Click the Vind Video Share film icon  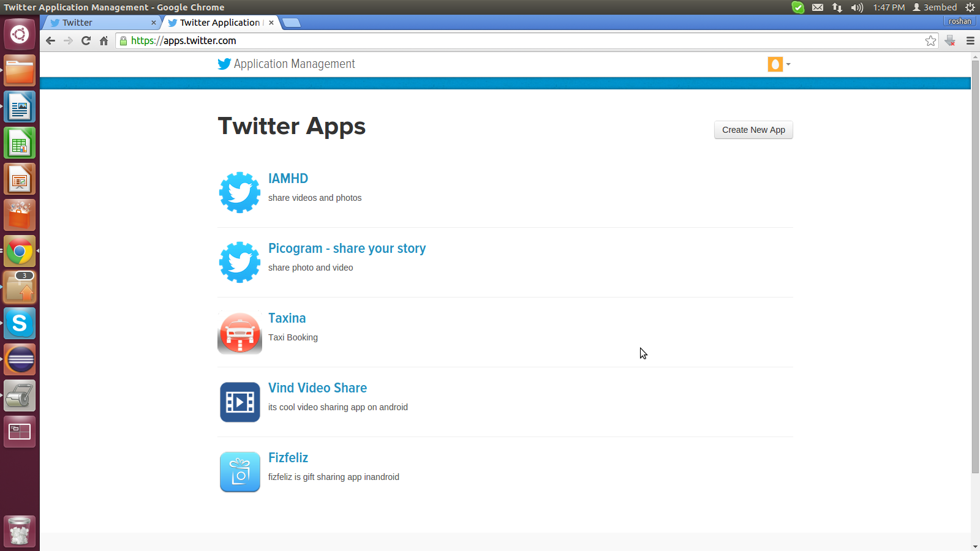tap(239, 402)
